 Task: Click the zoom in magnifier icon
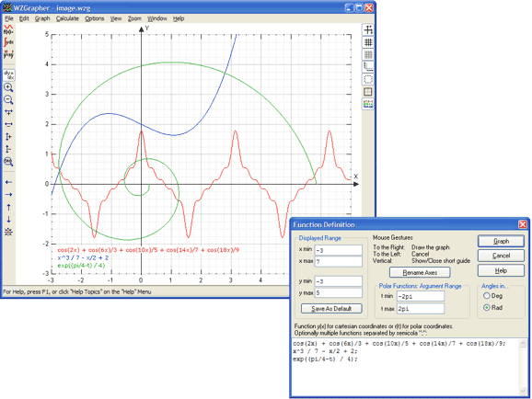coord(8,87)
